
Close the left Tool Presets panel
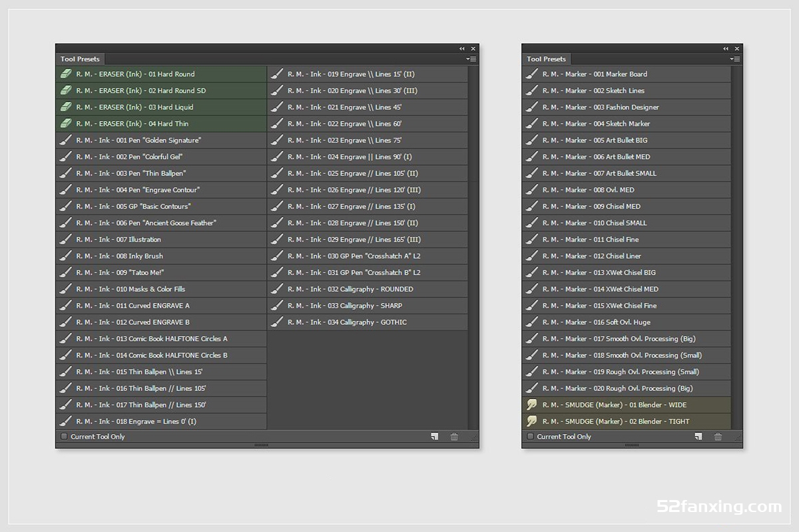coord(473,49)
